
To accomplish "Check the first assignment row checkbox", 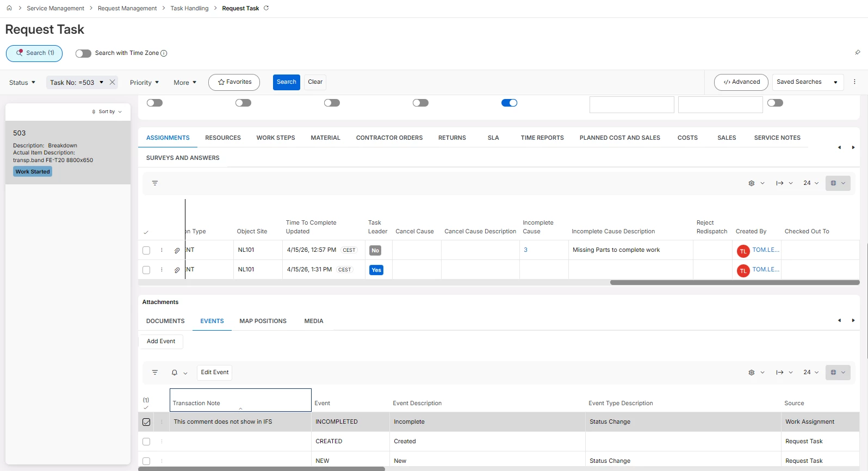I will pos(146,251).
